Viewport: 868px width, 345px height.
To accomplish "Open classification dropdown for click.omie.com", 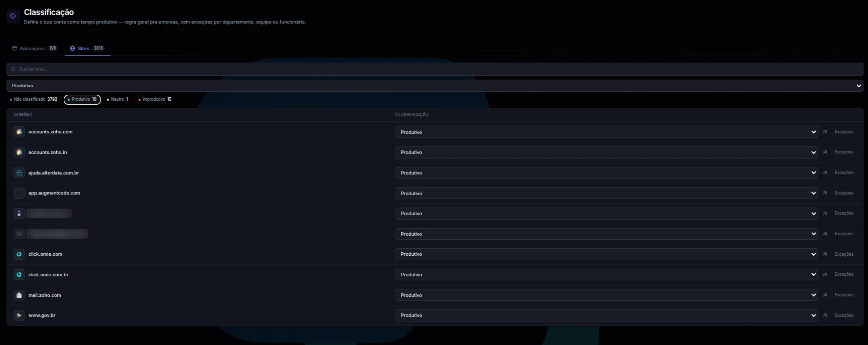I will click(607, 254).
